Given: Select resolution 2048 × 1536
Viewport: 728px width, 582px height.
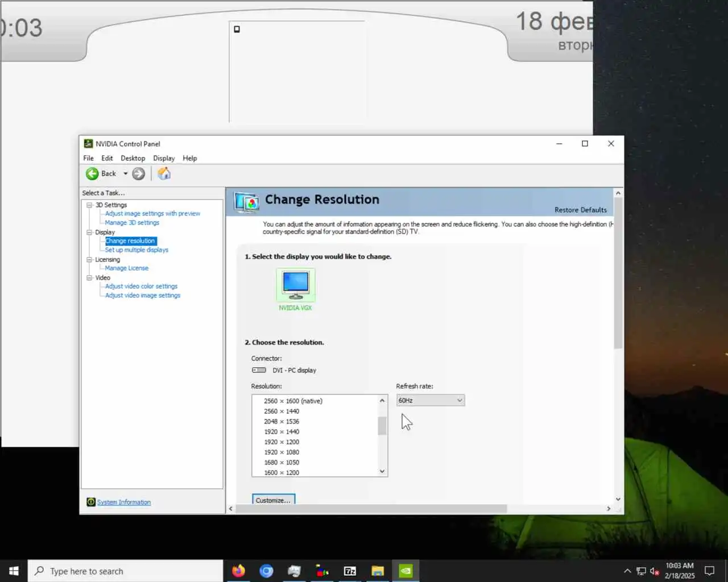Looking at the screenshot, I should [x=282, y=421].
